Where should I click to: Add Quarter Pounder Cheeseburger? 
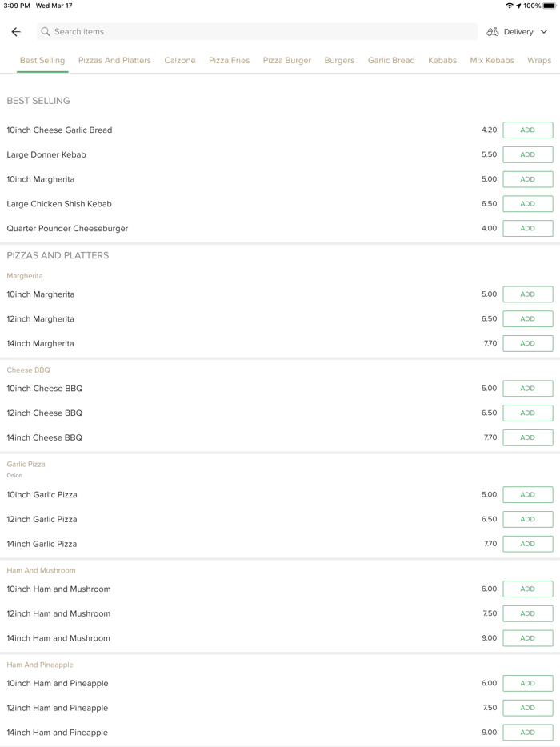pyautogui.click(x=527, y=229)
